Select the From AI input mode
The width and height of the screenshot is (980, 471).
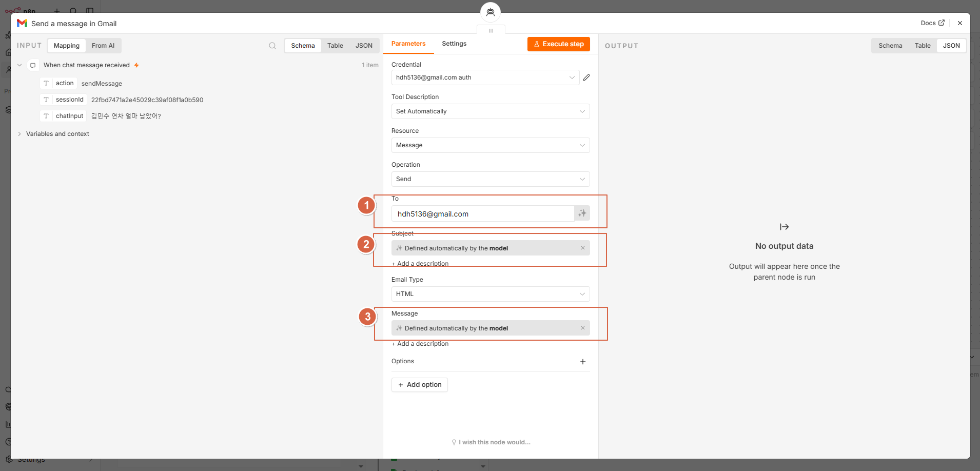pos(103,46)
